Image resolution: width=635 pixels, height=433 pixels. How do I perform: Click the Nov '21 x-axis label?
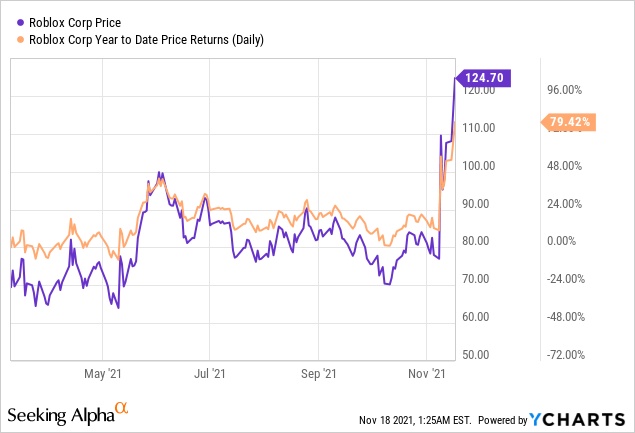point(427,374)
